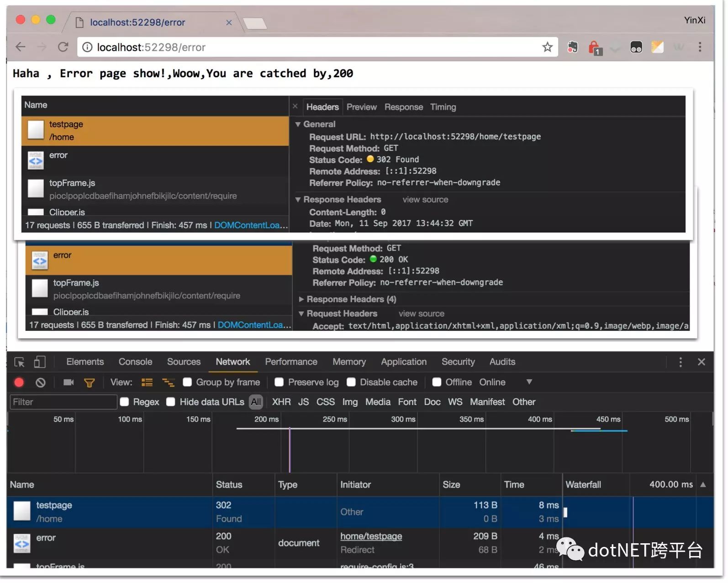Enable Group by frame checkbox

(x=187, y=382)
